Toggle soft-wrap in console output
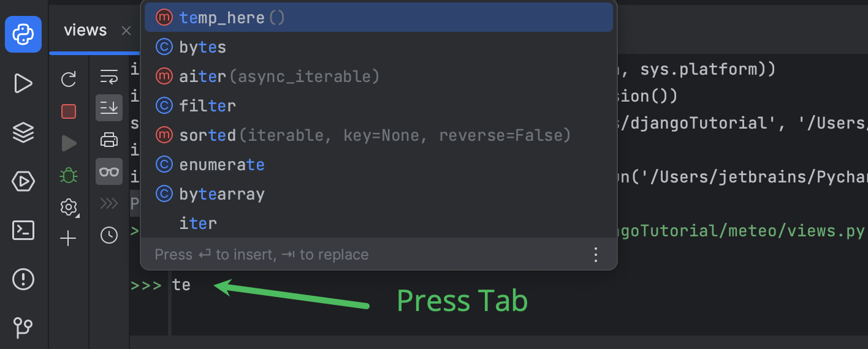868x349 pixels. coord(109,77)
